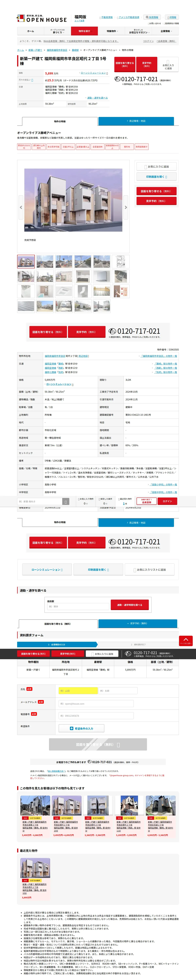The width and height of the screenshot is (196, 980).
Task: Switch to lower 周辺環境・地図 tab
Action: pos(136,522)
